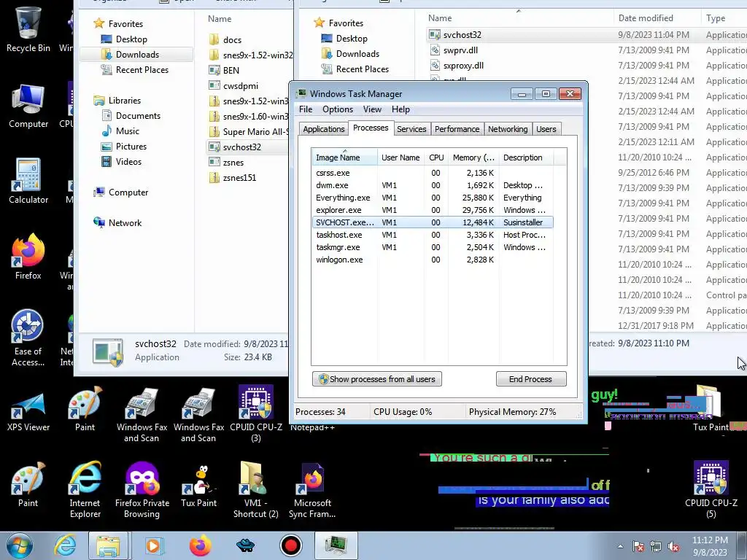Switch to the Networking tab
This screenshot has width=747, height=560.
click(508, 129)
